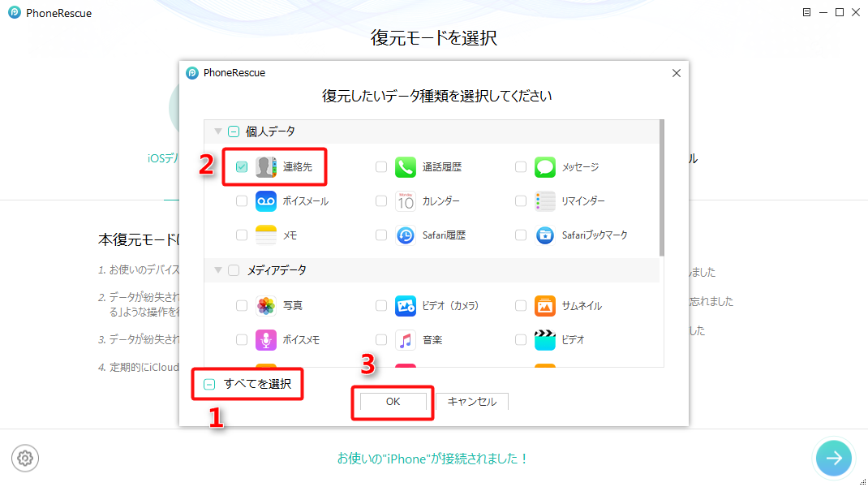Click the メディアデータ heading text
The width and height of the screenshot is (868, 487).
point(277,269)
